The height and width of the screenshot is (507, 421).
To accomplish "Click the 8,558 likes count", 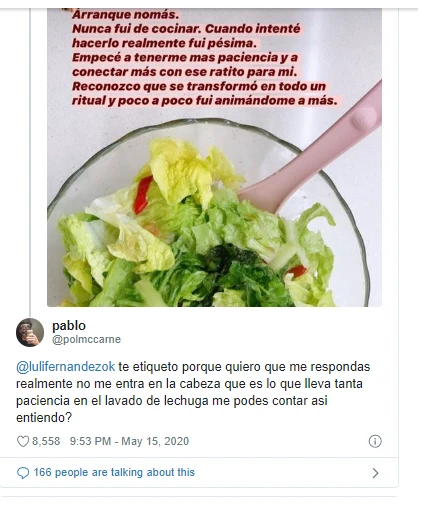I will (46, 441).
